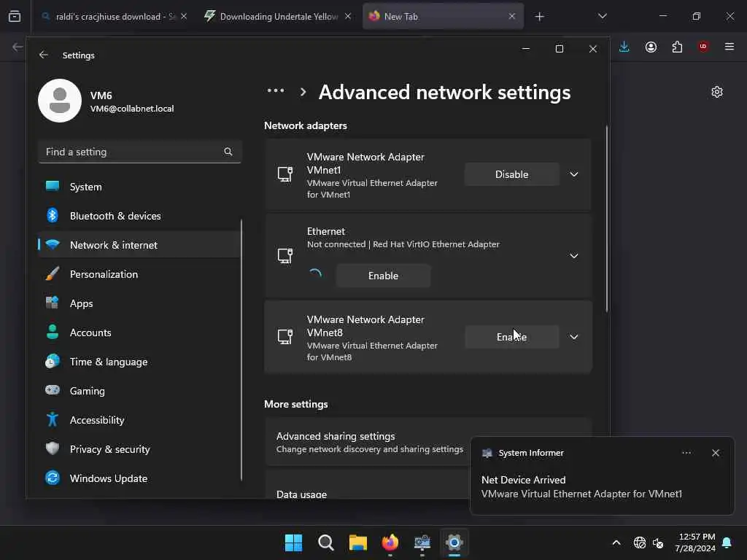Open System Informer notification options menu

point(686,453)
